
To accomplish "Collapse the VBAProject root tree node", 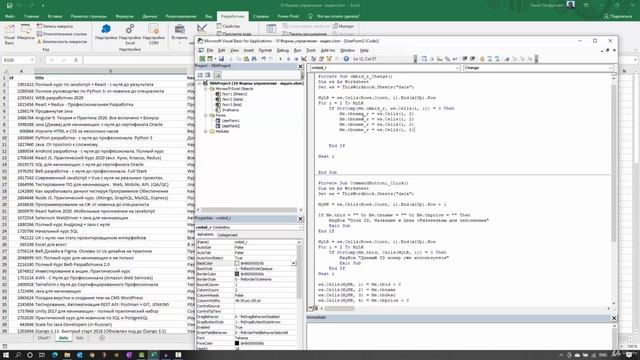I will 200,83.
